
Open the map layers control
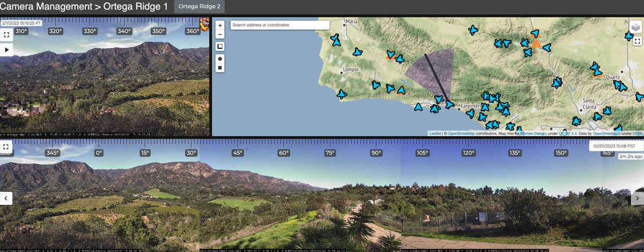point(635,27)
